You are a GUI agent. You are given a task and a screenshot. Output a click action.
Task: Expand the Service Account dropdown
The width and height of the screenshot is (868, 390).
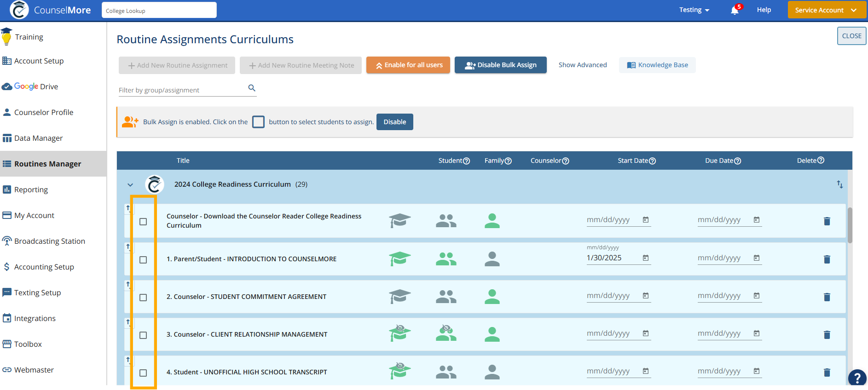826,10
